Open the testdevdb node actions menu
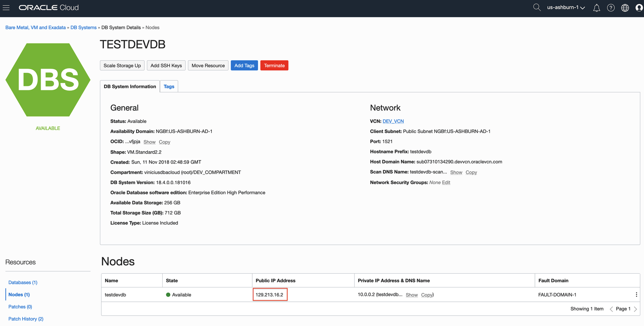Image resolution: width=644 pixels, height=326 pixels. [636, 295]
